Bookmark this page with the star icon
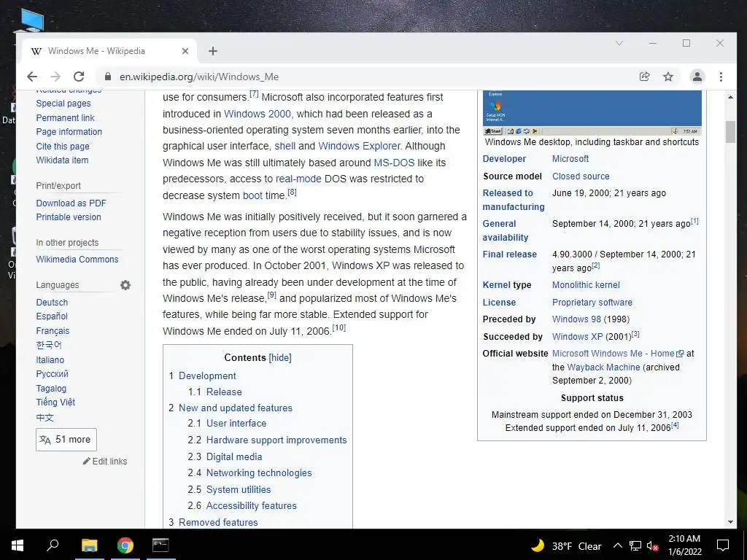The height and width of the screenshot is (560, 747). [668, 77]
